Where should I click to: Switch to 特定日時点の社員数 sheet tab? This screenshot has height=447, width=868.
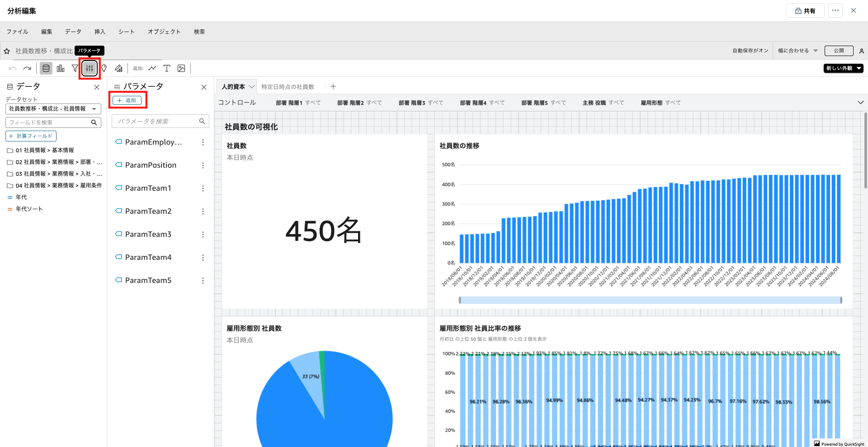[288, 87]
